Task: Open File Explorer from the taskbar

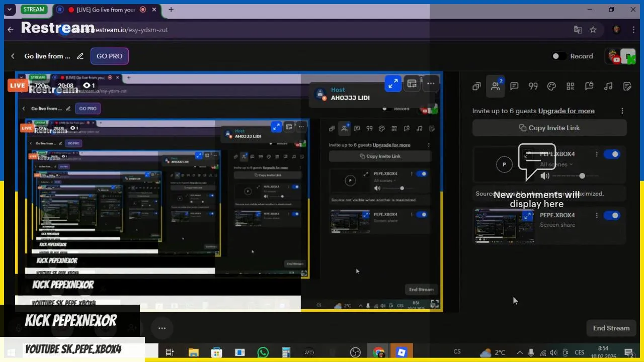Action: click(193, 352)
